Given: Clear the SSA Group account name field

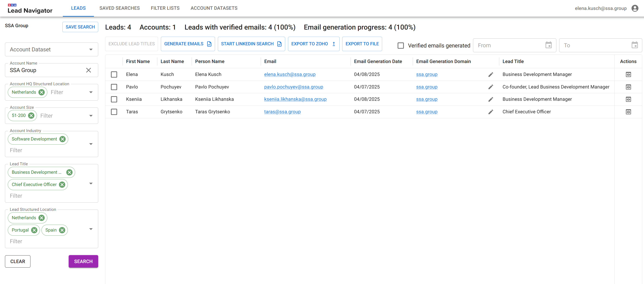Looking at the screenshot, I should 89,70.
